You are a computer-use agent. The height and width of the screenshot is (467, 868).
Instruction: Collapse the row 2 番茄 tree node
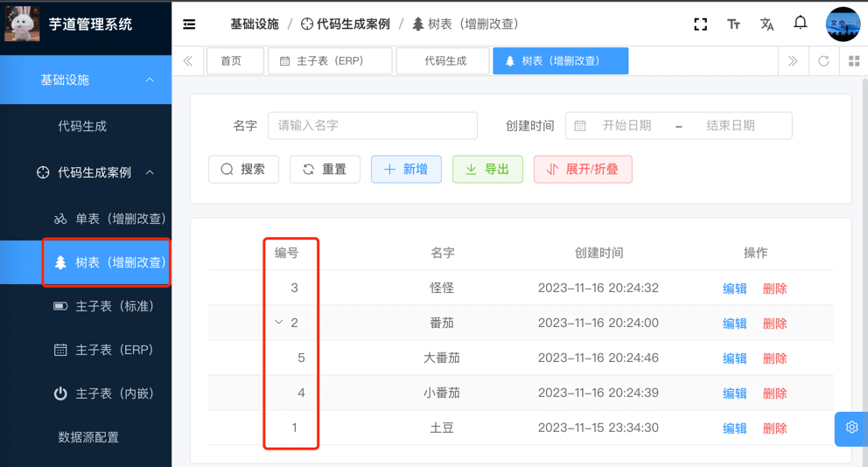pos(279,323)
